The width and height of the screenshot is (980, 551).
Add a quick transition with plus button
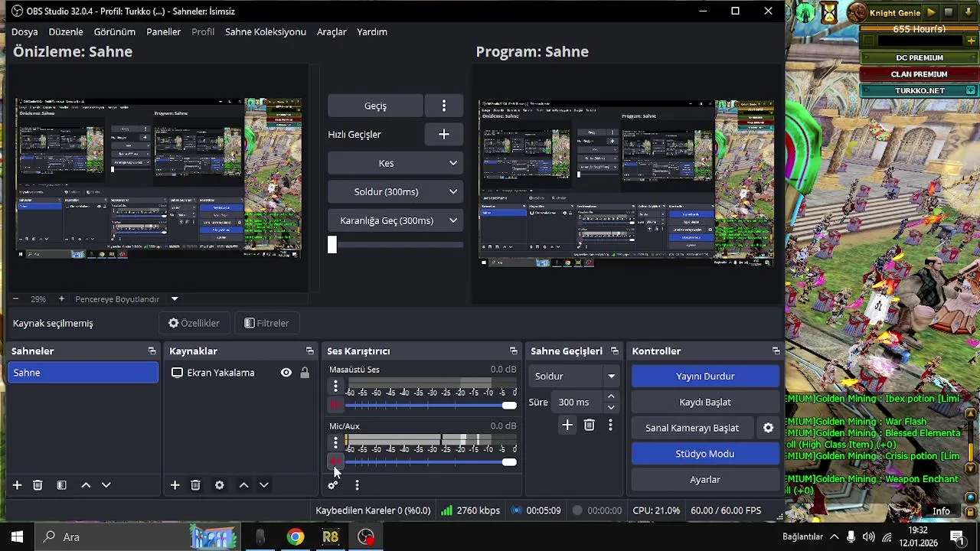tap(444, 135)
